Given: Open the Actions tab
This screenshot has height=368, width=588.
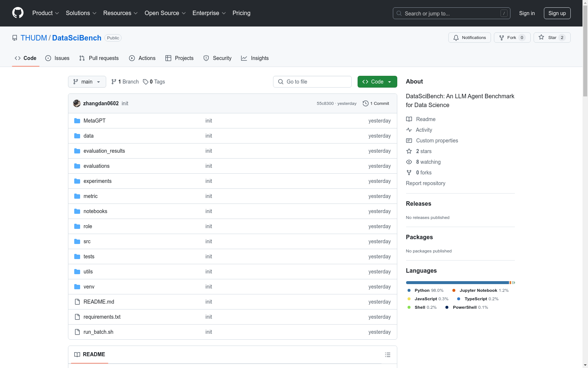Looking at the screenshot, I should [142, 58].
